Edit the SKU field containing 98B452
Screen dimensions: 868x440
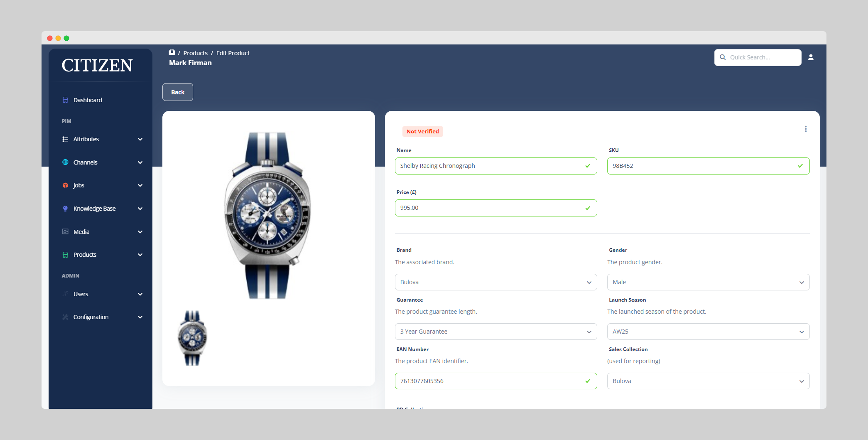[709, 166]
